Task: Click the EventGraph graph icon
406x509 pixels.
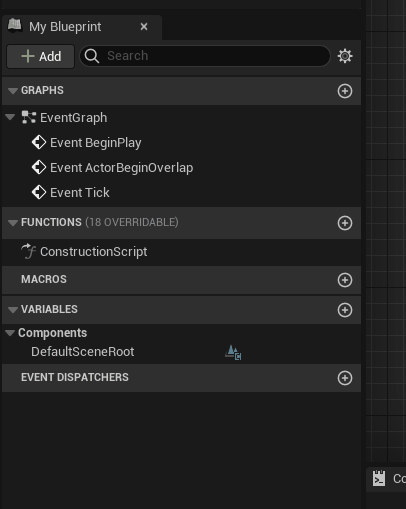Action: coord(29,118)
